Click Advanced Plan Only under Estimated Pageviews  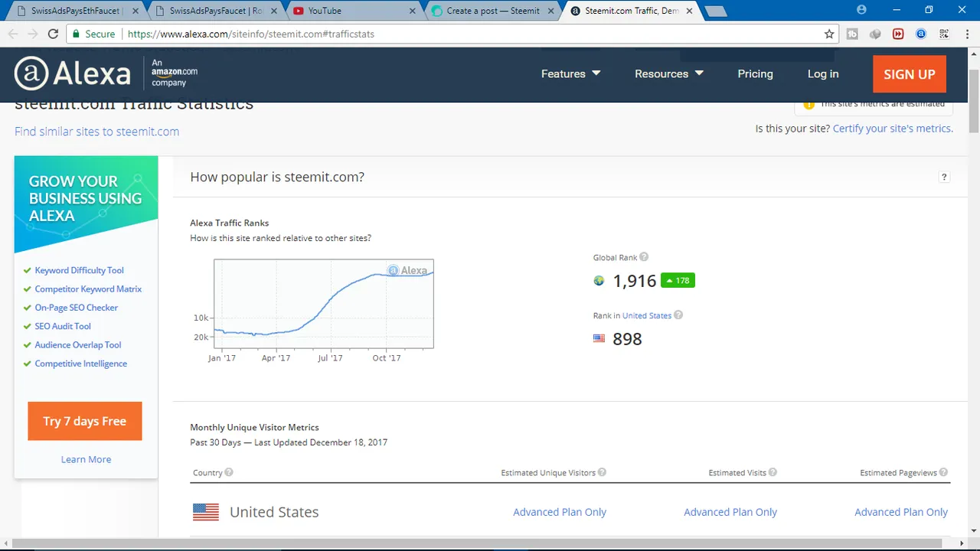click(x=901, y=512)
